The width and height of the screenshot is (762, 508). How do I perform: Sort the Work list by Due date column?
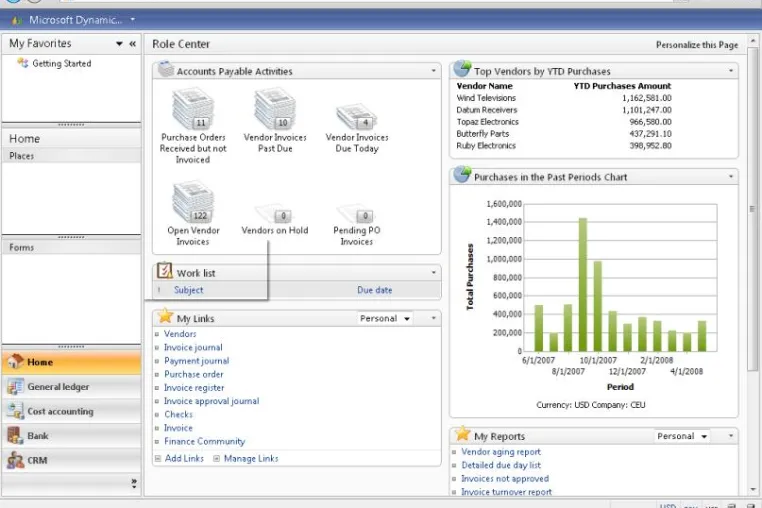click(374, 290)
